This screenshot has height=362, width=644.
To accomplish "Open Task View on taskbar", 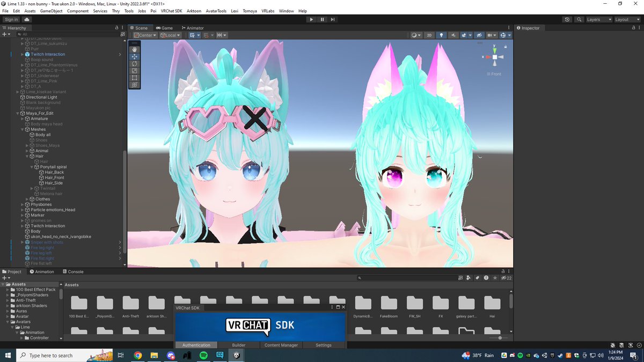I will click(x=121, y=355).
